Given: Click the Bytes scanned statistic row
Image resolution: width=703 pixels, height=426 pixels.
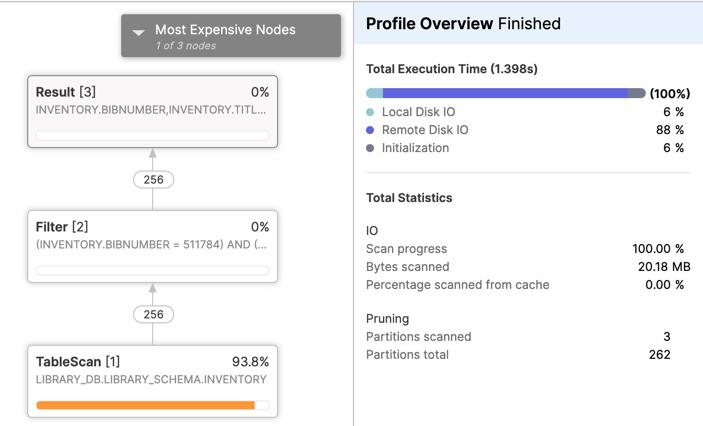Looking at the screenshot, I should pyautogui.click(x=528, y=267).
